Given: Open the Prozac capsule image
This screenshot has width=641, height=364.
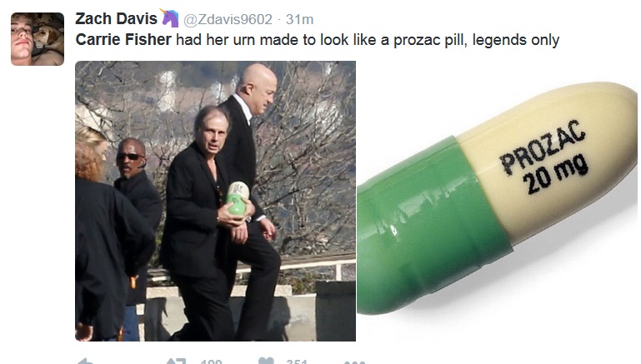Looking at the screenshot, I should pos(497,198).
